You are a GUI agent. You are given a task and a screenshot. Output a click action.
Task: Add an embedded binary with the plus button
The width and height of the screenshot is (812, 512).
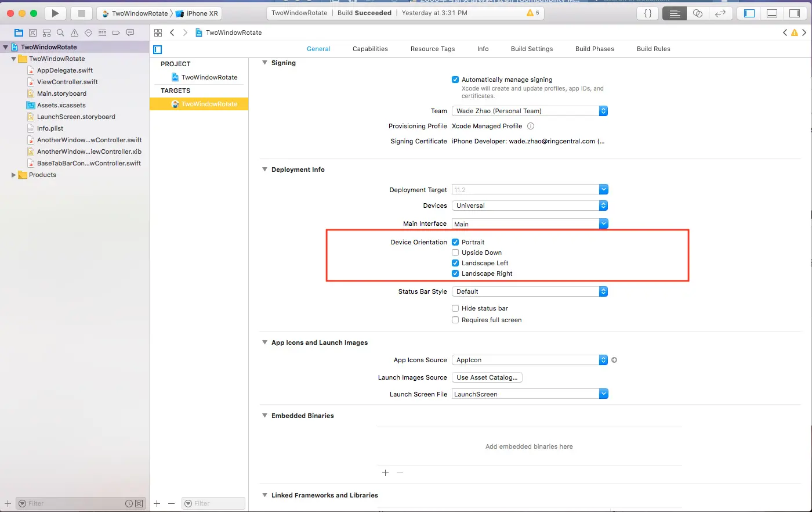[385, 473]
